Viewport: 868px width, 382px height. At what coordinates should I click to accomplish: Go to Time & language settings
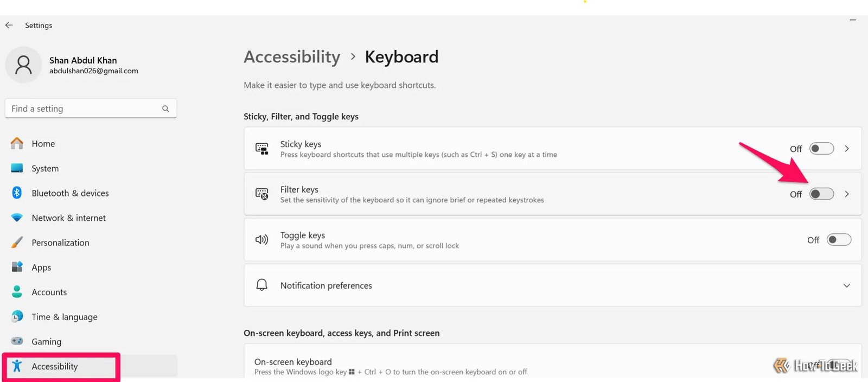pyautogui.click(x=65, y=317)
